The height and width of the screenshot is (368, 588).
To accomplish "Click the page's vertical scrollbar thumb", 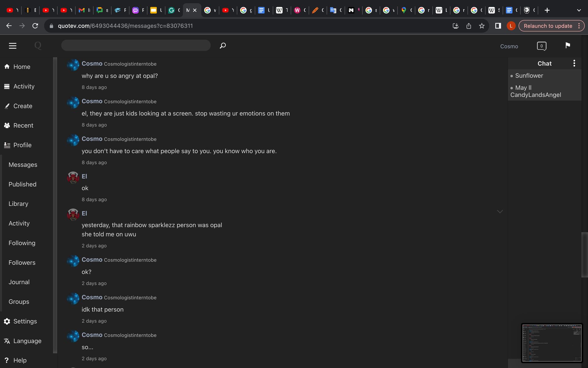I will click(584, 255).
